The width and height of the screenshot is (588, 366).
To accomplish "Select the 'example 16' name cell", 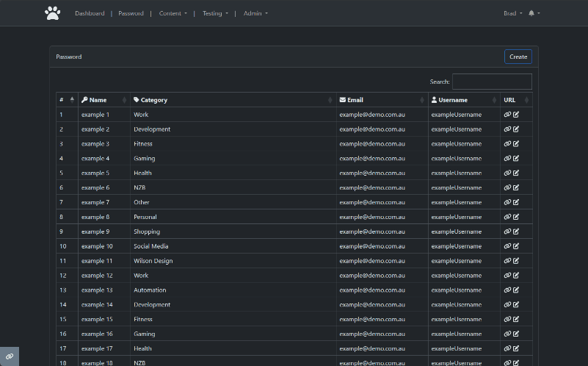I will pos(104,334).
